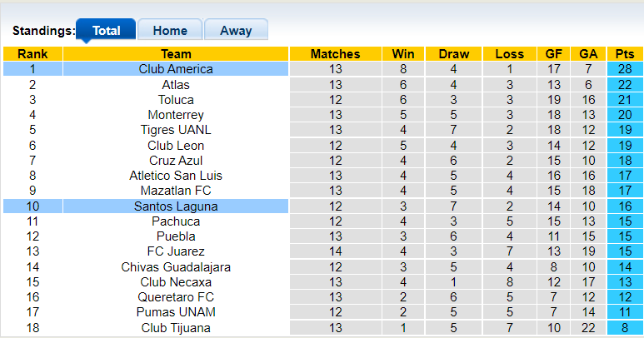Open Cruz Azul team page
This screenshot has height=338, width=644.
(176, 161)
